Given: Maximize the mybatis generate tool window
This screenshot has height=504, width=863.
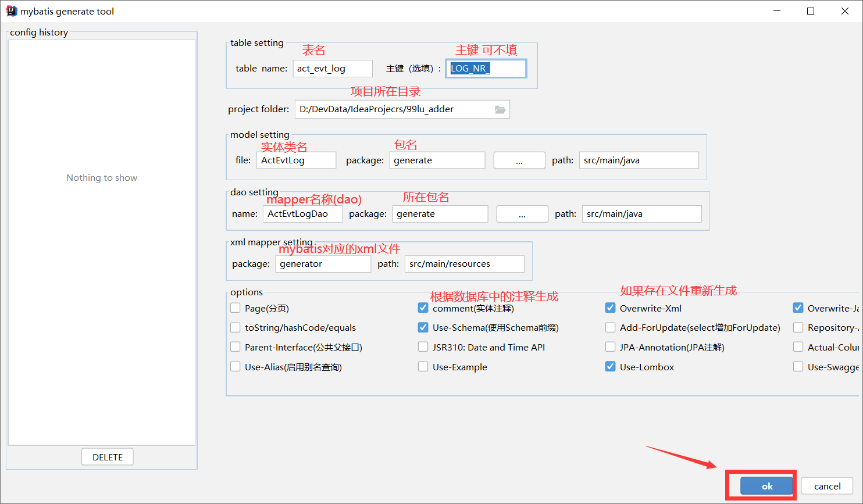Looking at the screenshot, I should click(811, 11).
